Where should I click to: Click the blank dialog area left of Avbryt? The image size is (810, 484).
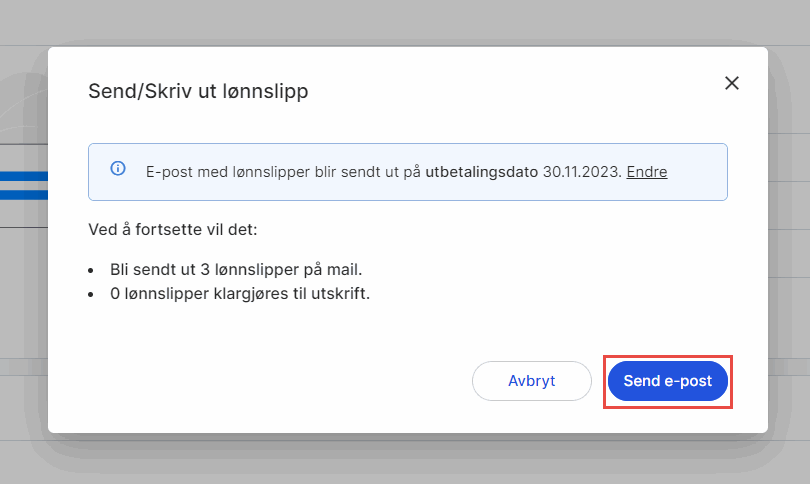pos(270,381)
